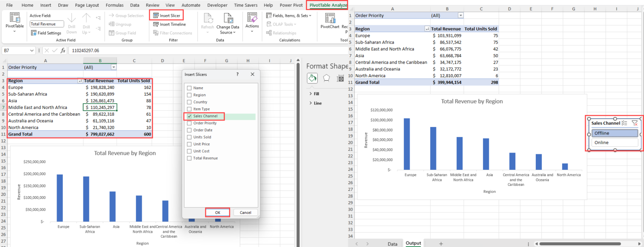Enable the Order Priority checkbox

pyautogui.click(x=189, y=123)
